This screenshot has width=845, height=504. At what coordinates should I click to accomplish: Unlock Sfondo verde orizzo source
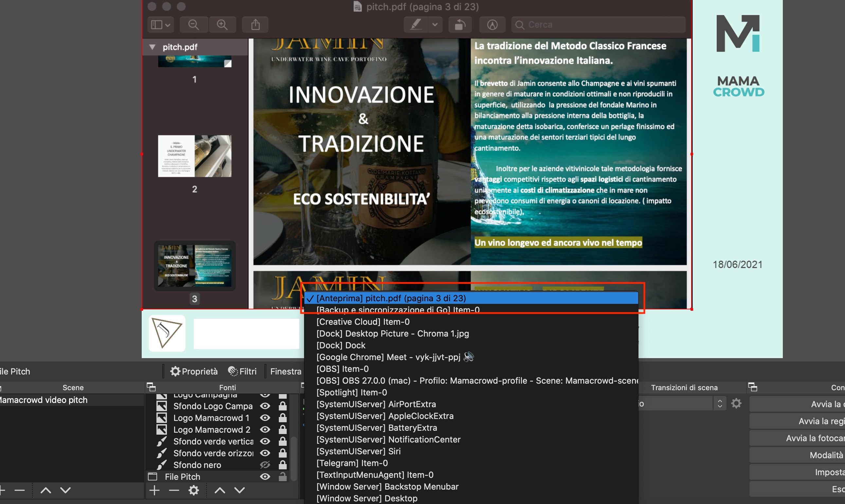[x=282, y=453]
